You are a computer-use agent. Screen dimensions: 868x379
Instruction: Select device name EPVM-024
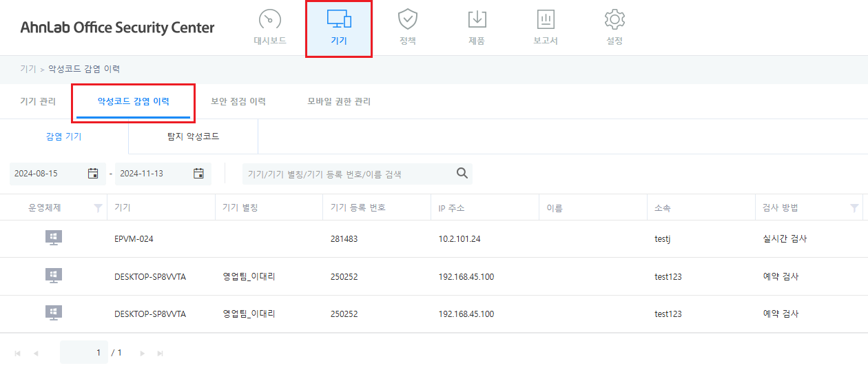[134, 239]
